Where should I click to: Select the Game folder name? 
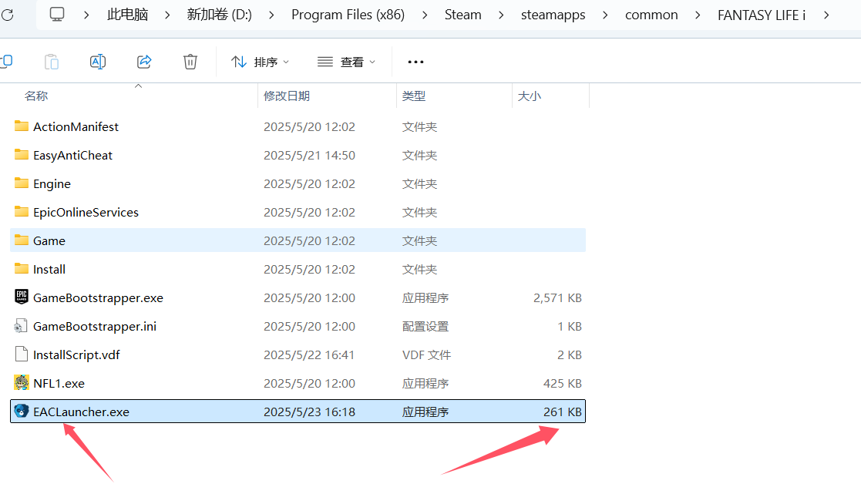49,241
